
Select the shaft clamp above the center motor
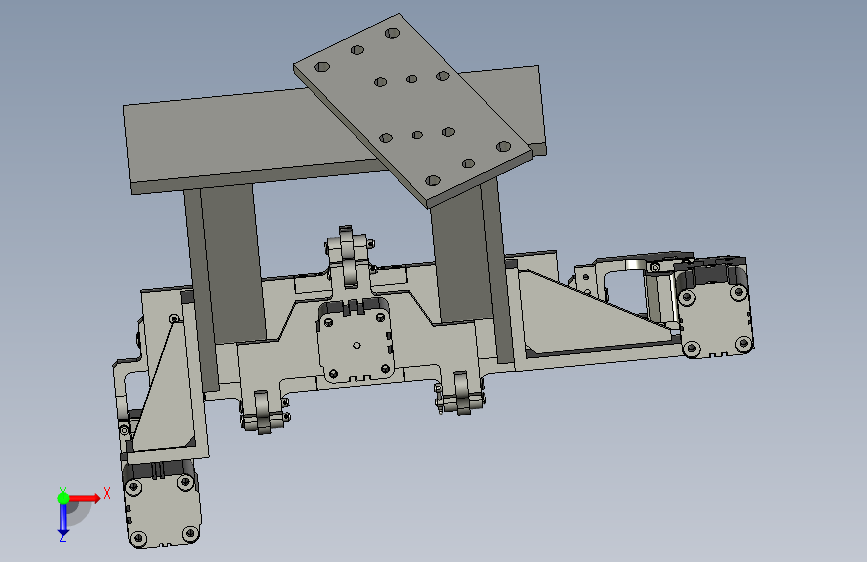pos(349,256)
